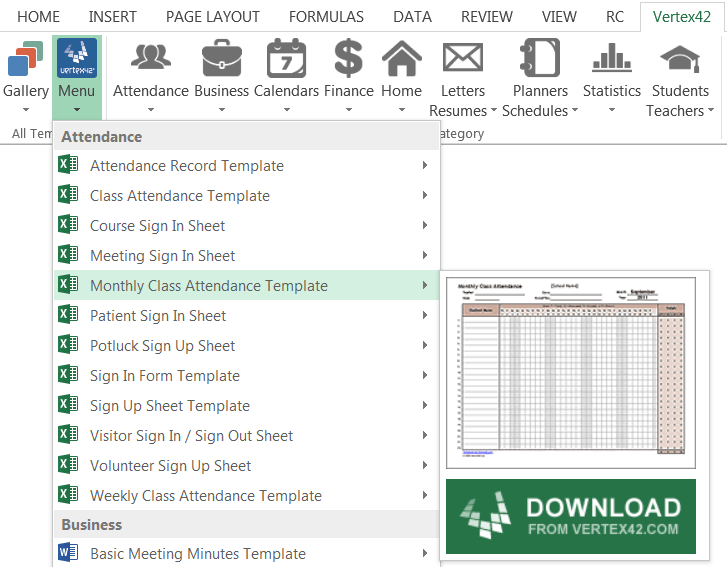Select Sign In Form Template entry
Image resolution: width=727 pixels, height=567 pixels.
(x=247, y=375)
